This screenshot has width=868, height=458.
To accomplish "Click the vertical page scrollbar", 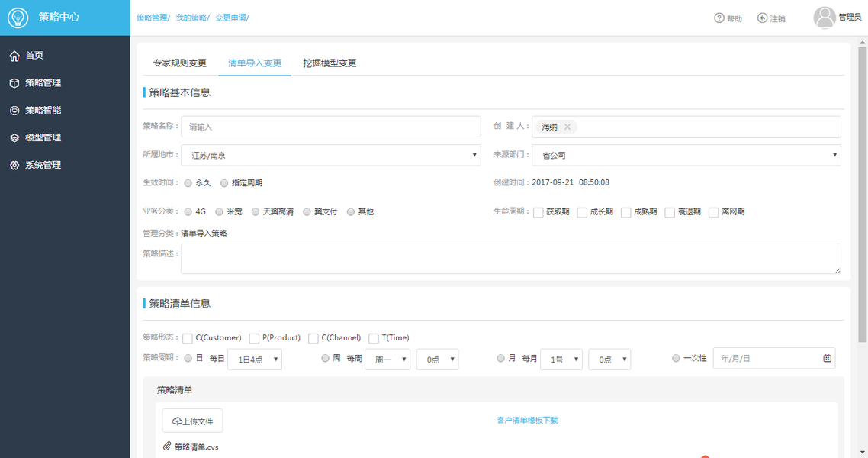I will pos(863,194).
